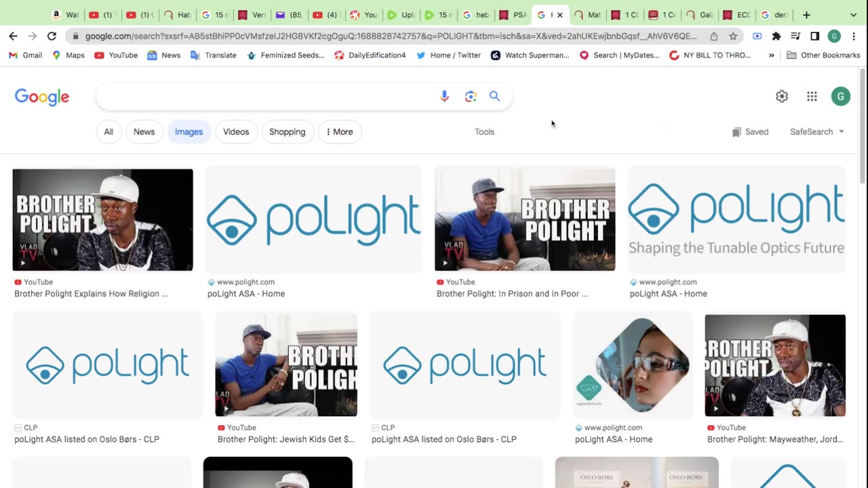The width and height of the screenshot is (868, 488).
Task: Switch to the News results tab
Action: (x=144, y=131)
